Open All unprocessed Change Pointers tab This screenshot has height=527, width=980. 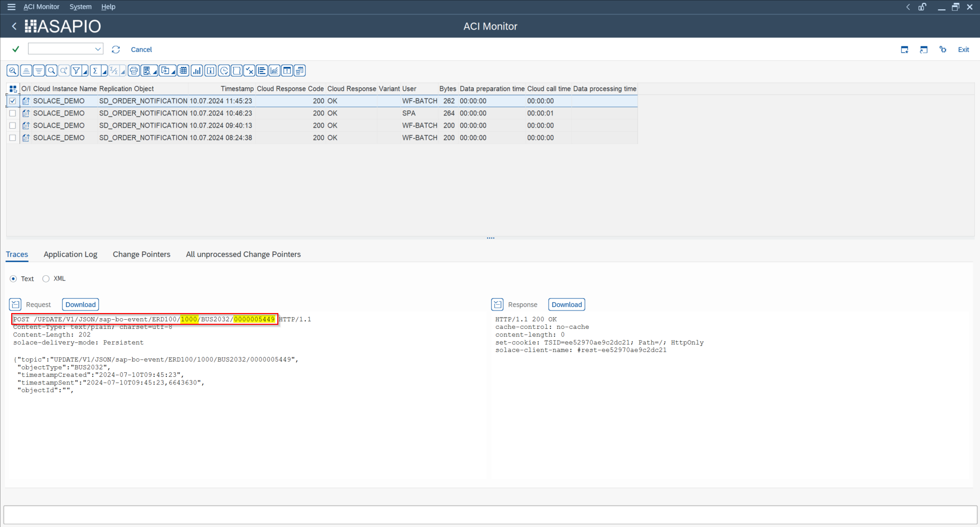243,254
